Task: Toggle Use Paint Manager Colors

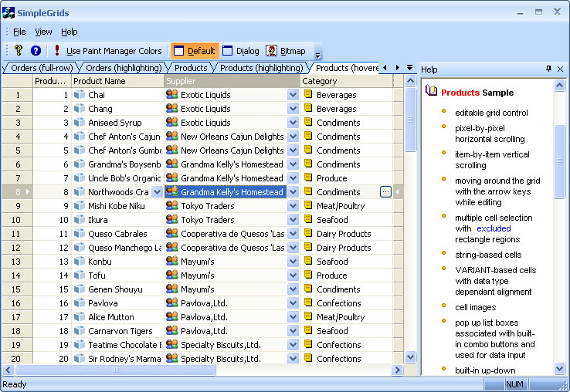Action: coord(108,51)
